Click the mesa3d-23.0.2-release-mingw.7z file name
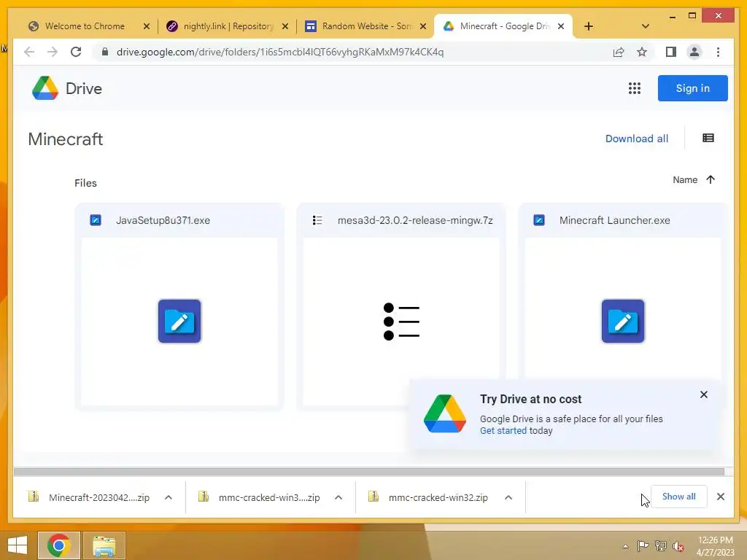 click(x=415, y=220)
